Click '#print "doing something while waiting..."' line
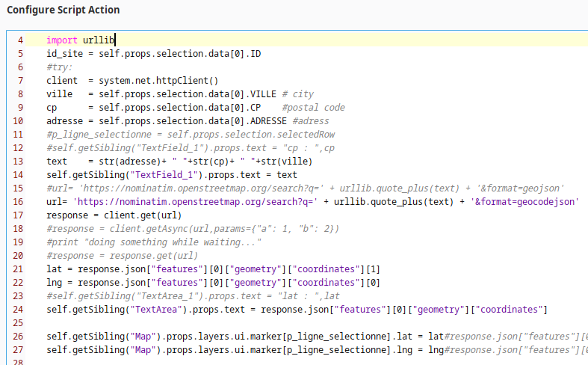 (x=154, y=242)
